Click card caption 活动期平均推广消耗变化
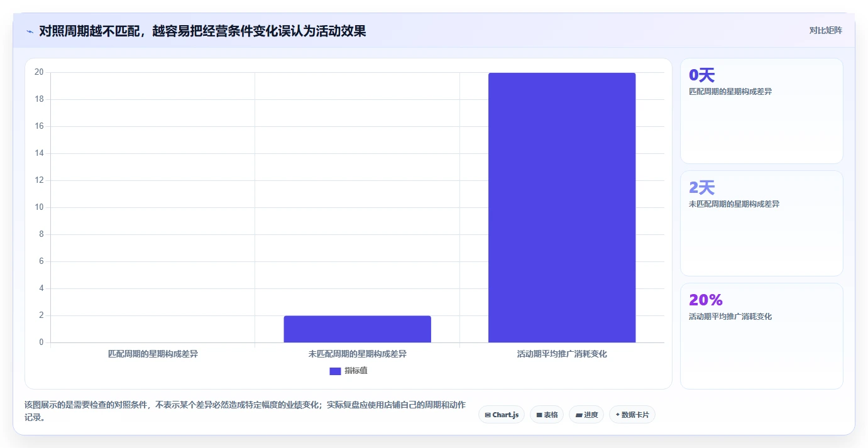This screenshot has height=448, width=868. [x=730, y=317]
